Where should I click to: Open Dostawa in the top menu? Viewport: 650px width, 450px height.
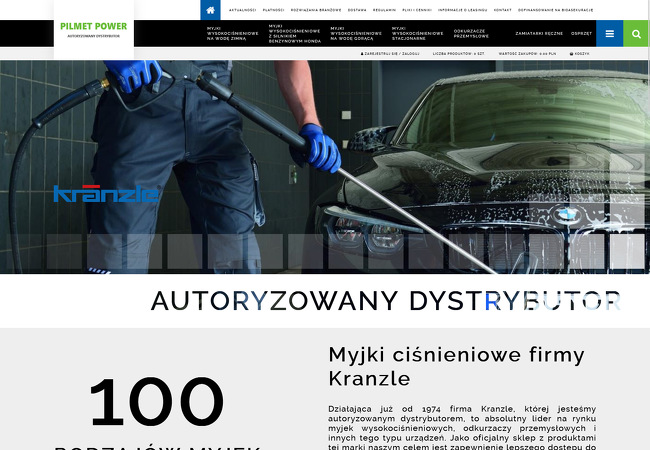(357, 10)
